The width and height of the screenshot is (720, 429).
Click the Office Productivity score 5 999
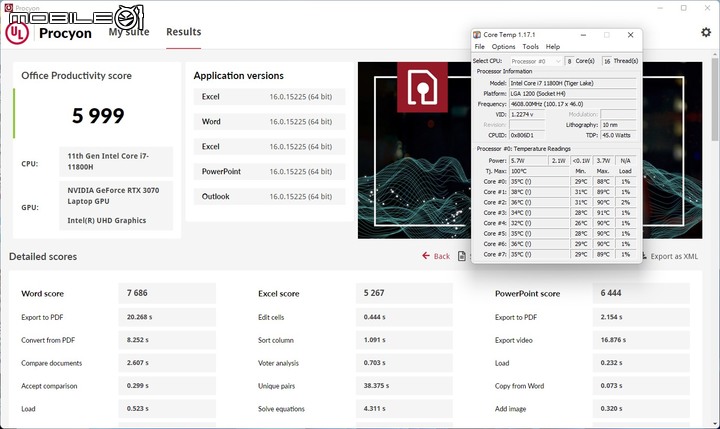click(x=98, y=115)
